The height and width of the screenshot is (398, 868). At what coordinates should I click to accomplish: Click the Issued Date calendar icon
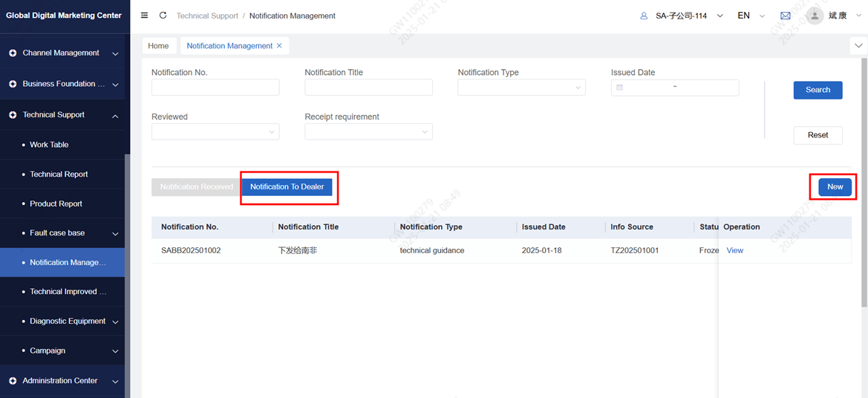click(x=620, y=88)
